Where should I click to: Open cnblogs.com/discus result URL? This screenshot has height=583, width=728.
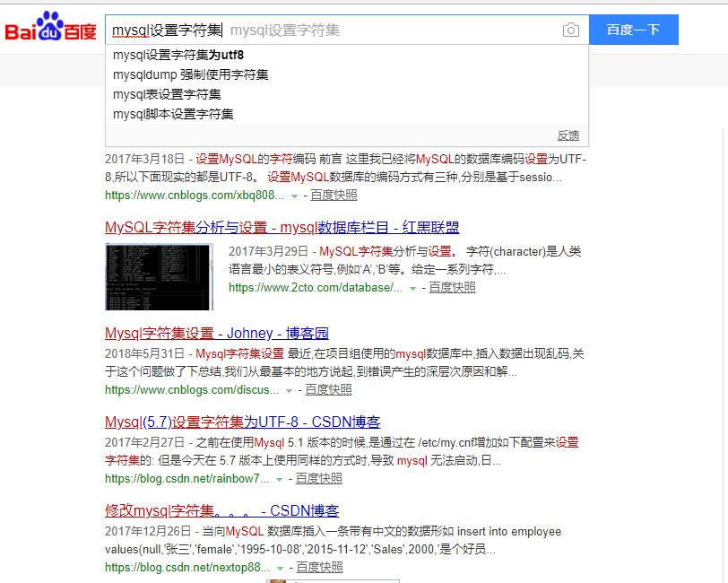192,390
